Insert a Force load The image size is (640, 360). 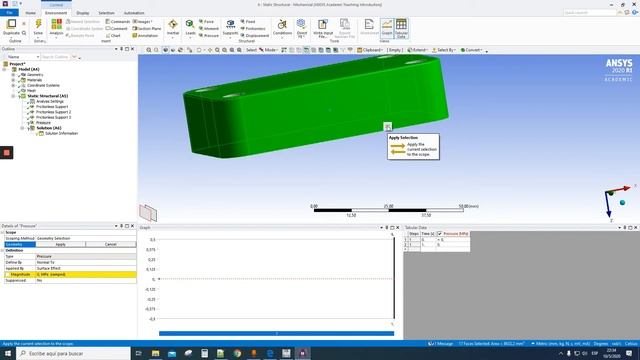tap(207, 21)
